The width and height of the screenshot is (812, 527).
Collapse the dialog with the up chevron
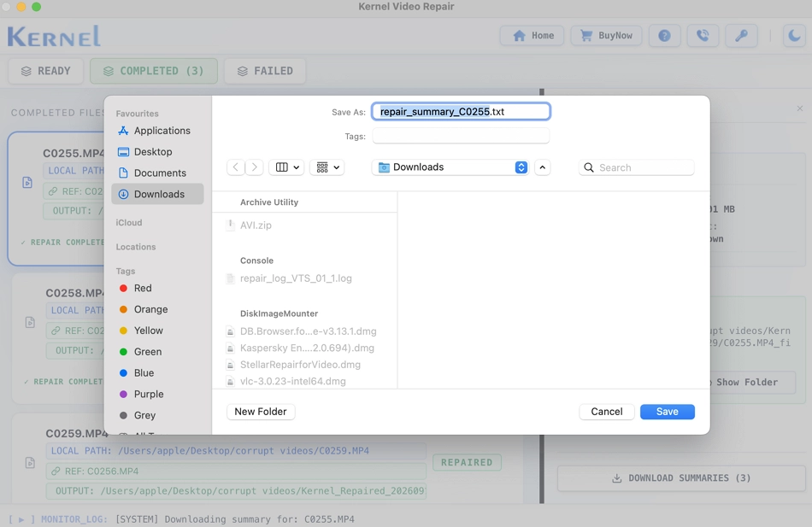tap(542, 167)
